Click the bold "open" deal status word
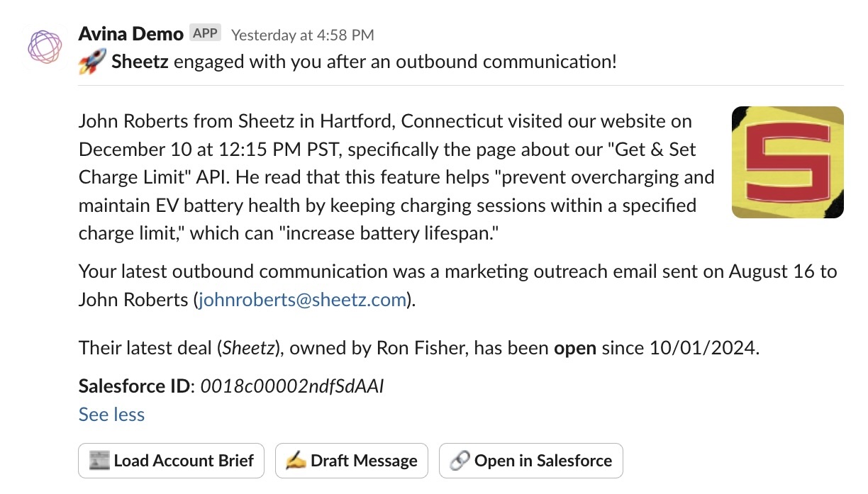 (574, 348)
